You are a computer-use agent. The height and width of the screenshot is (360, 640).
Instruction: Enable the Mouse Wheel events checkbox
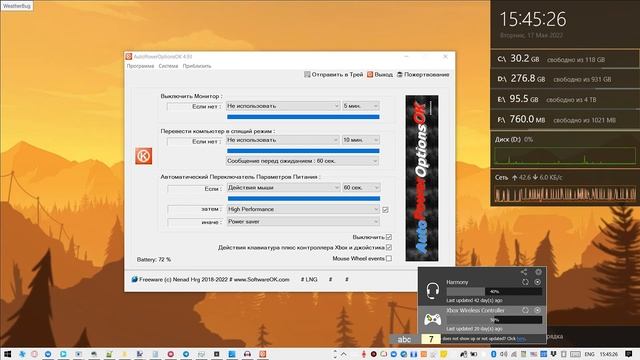coord(389,258)
